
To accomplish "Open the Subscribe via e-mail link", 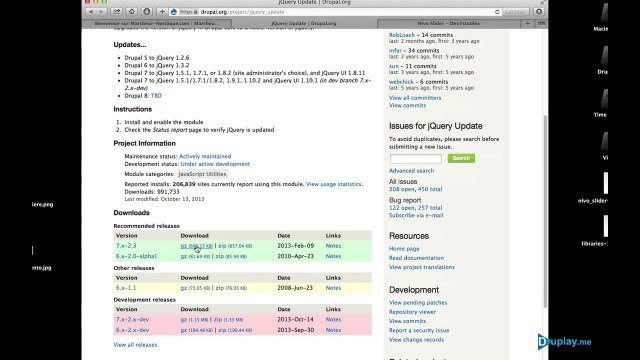I will [x=416, y=216].
